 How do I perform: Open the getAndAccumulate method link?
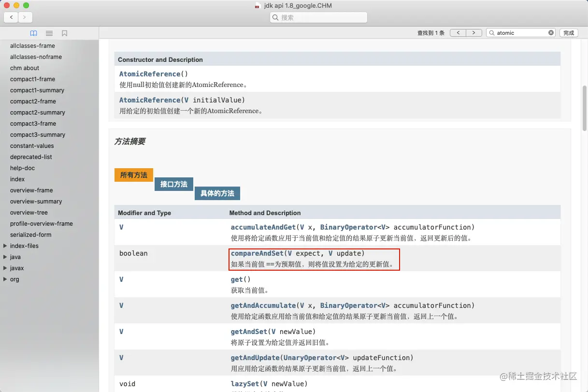coord(263,305)
